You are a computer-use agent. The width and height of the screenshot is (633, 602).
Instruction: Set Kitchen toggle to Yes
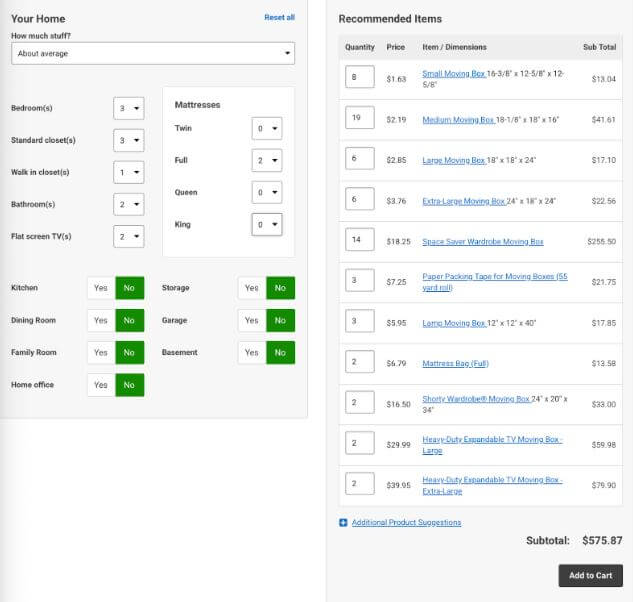pyautogui.click(x=101, y=288)
